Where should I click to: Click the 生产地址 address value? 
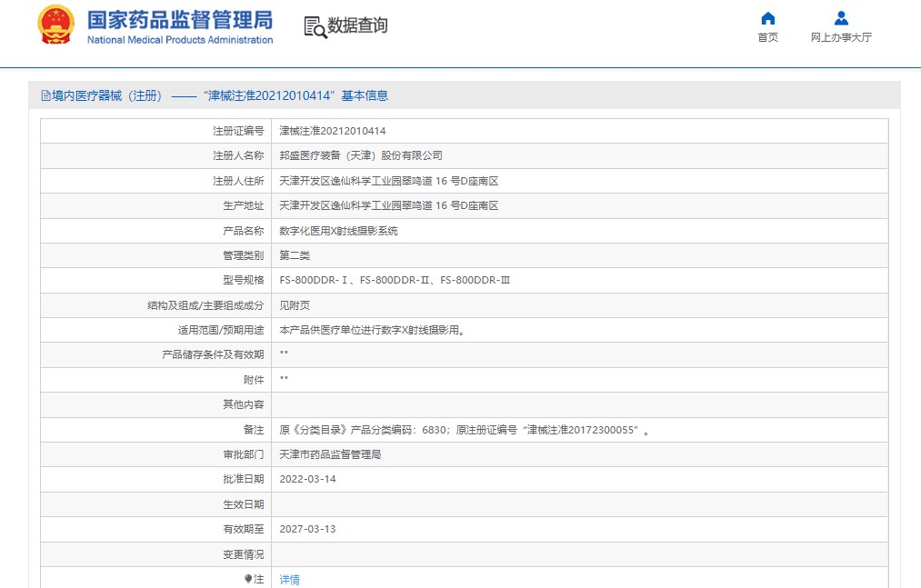click(389, 205)
